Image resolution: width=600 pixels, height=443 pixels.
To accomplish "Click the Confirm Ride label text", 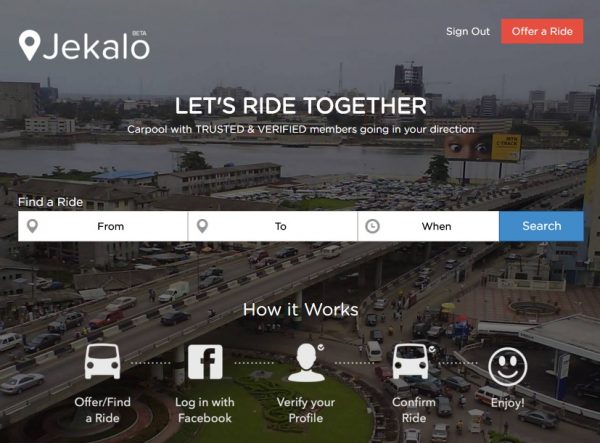I will click(414, 410).
